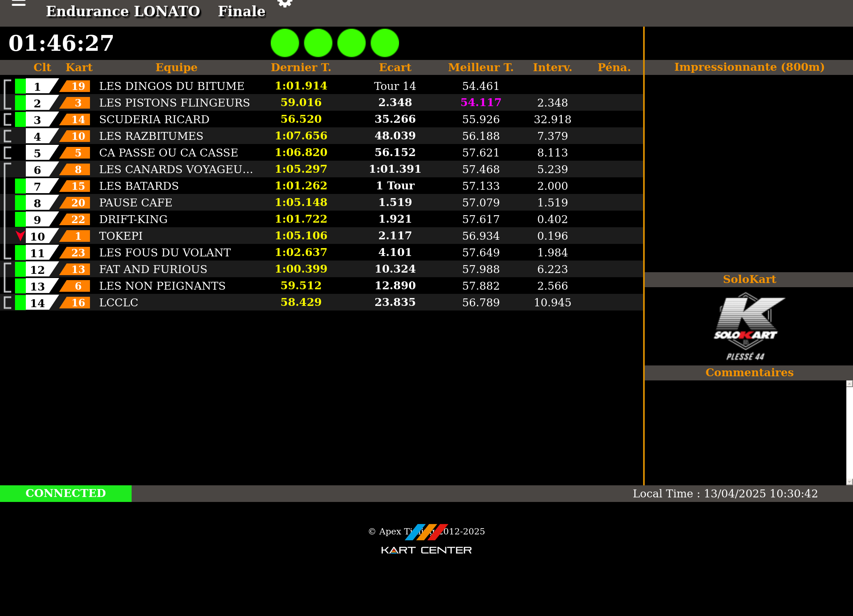Screen dimensions: 853x616
Task: Click the first green start light
Action: [x=285, y=43]
